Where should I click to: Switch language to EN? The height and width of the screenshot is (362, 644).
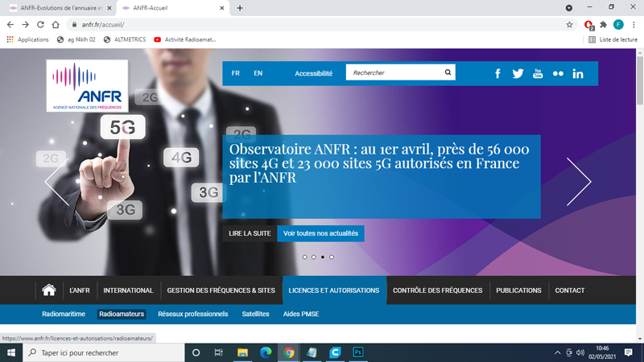[258, 73]
